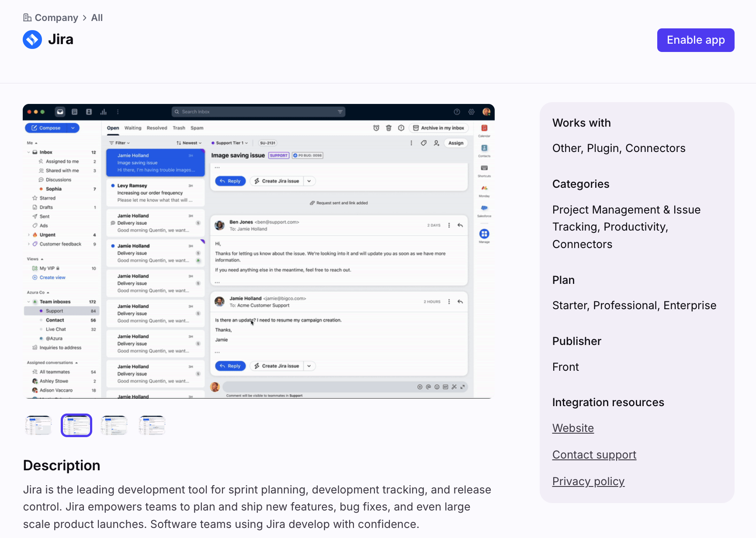The width and height of the screenshot is (756, 538).
Task: Click the trash icon in conversation toolbar
Action: (388, 128)
